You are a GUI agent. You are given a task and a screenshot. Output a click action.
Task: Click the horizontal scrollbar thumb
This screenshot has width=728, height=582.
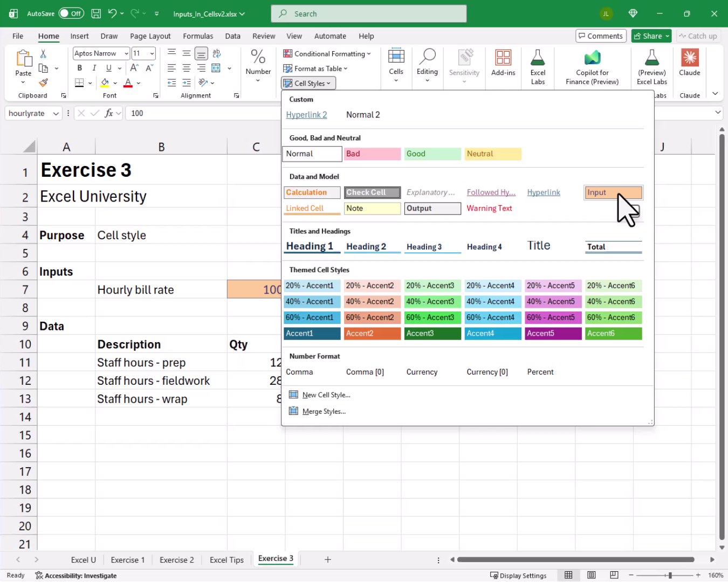point(575,559)
